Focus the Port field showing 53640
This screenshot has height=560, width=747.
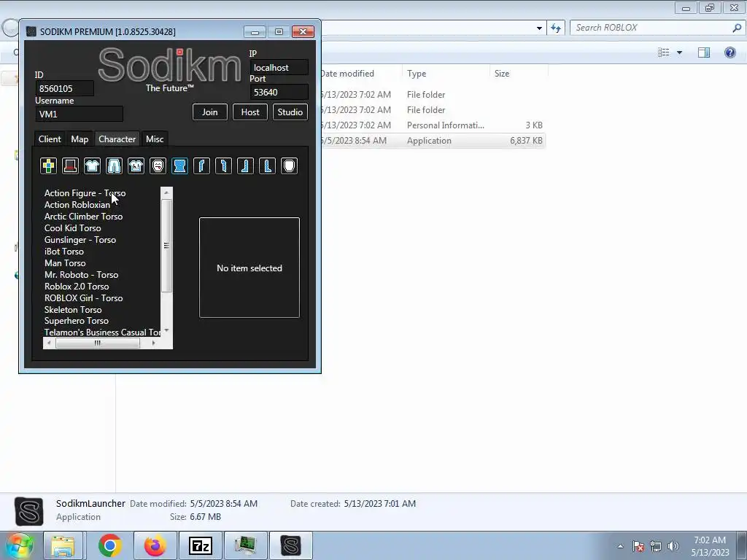[279, 93]
